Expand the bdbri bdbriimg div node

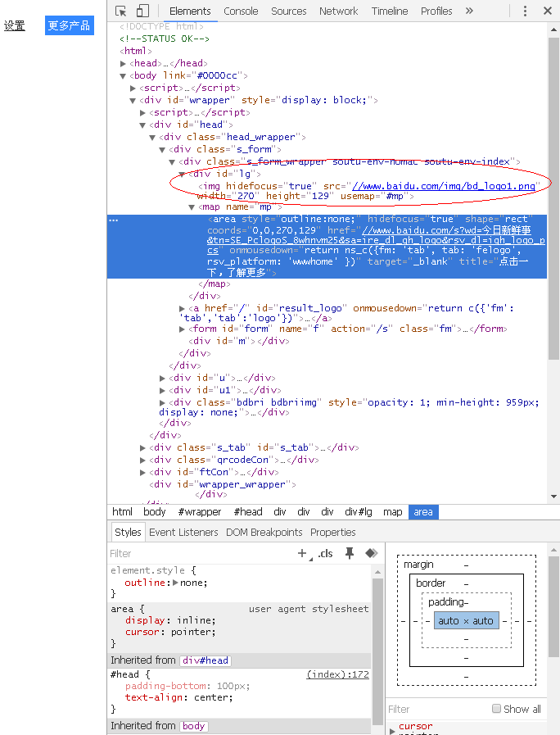(x=162, y=402)
